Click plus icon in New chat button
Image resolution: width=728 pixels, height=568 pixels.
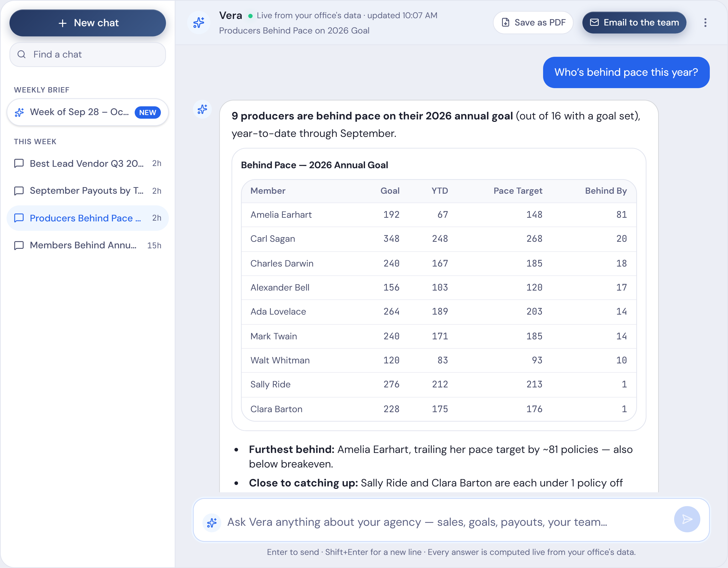pos(62,23)
